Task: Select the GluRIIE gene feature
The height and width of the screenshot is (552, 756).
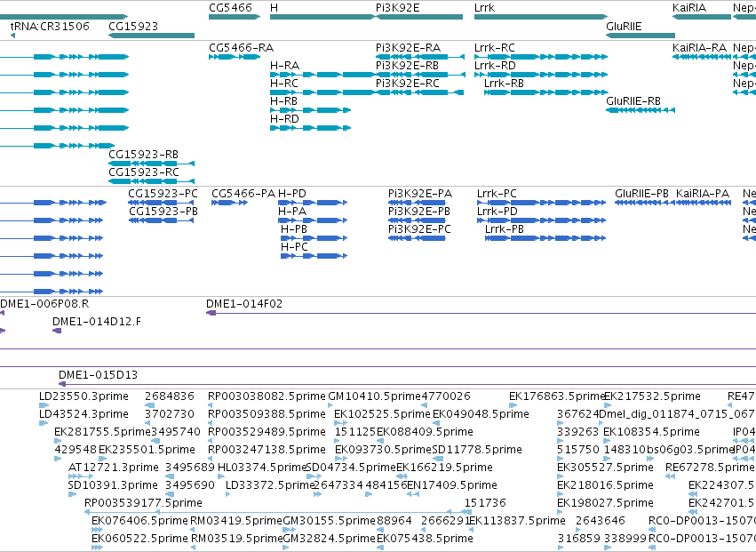Action: [641, 36]
